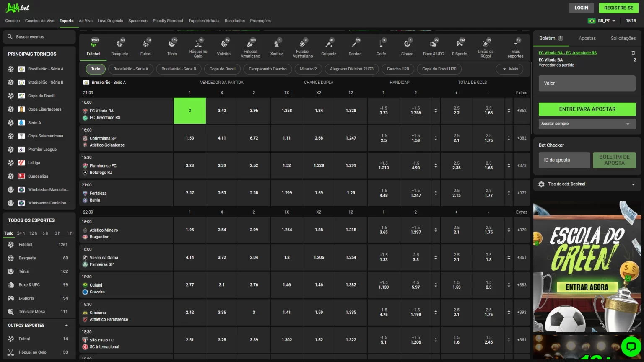Open the Promoções menu item
Viewport: 644px width, 362px height.
pyautogui.click(x=260, y=21)
